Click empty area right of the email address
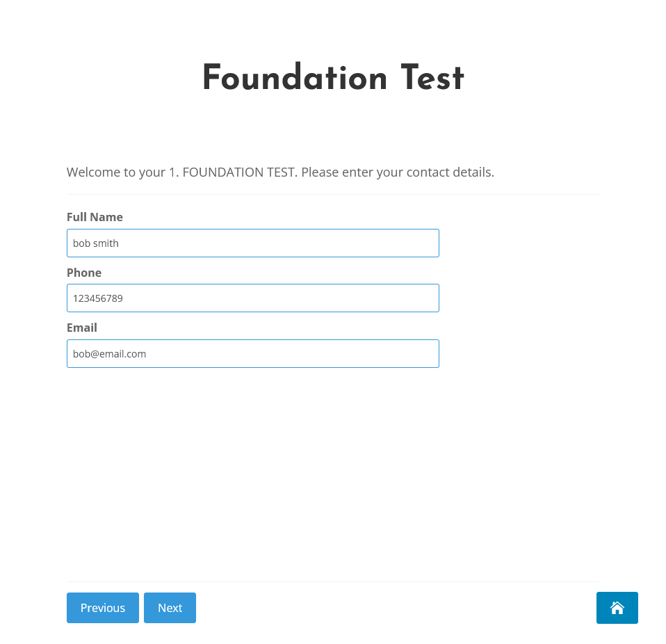The width and height of the screenshot is (666, 644). [x=292, y=353]
